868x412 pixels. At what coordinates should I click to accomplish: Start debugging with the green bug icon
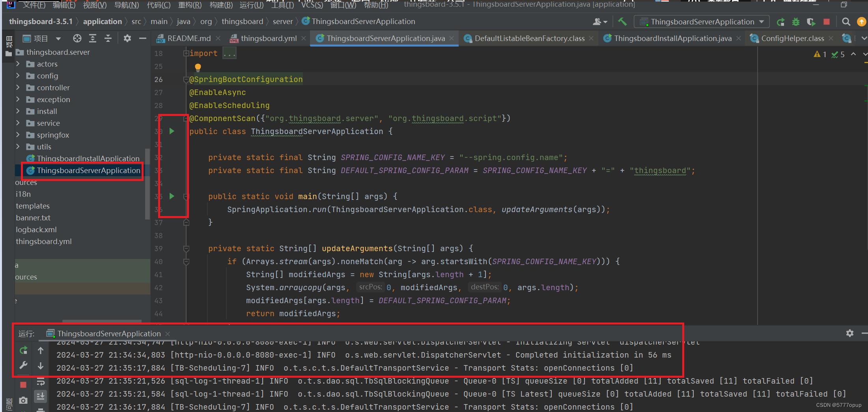tap(796, 22)
